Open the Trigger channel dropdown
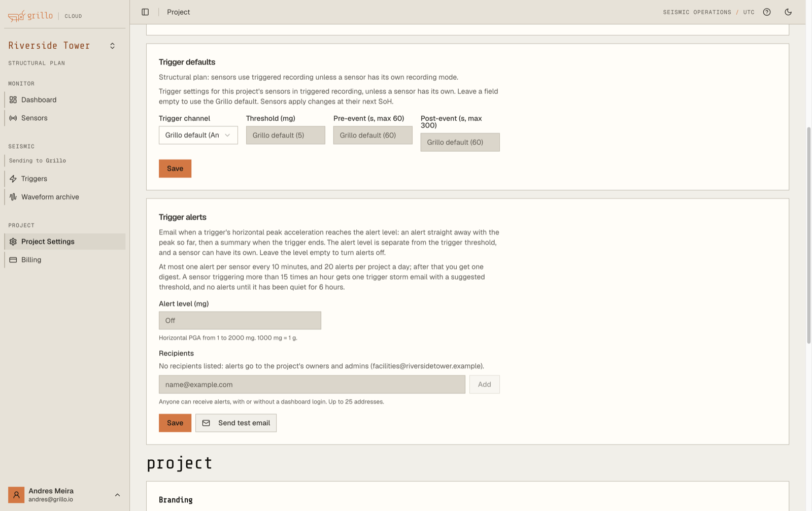Viewport: 812px width, 511px height. [198, 135]
